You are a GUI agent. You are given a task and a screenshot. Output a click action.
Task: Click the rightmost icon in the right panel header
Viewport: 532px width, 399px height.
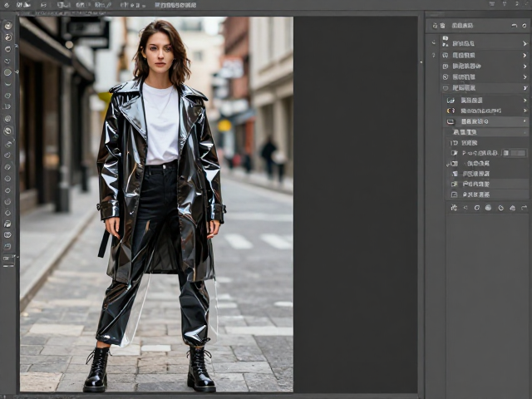[x=525, y=26]
